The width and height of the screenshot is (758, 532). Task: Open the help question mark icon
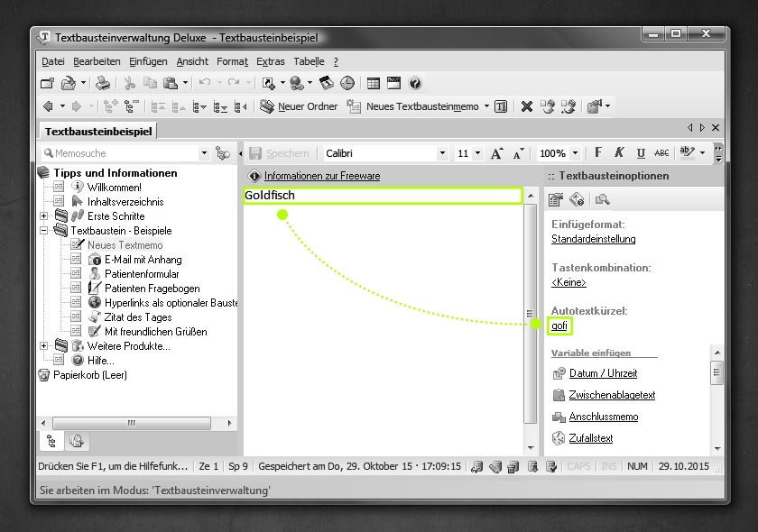click(x=415, y=84)
